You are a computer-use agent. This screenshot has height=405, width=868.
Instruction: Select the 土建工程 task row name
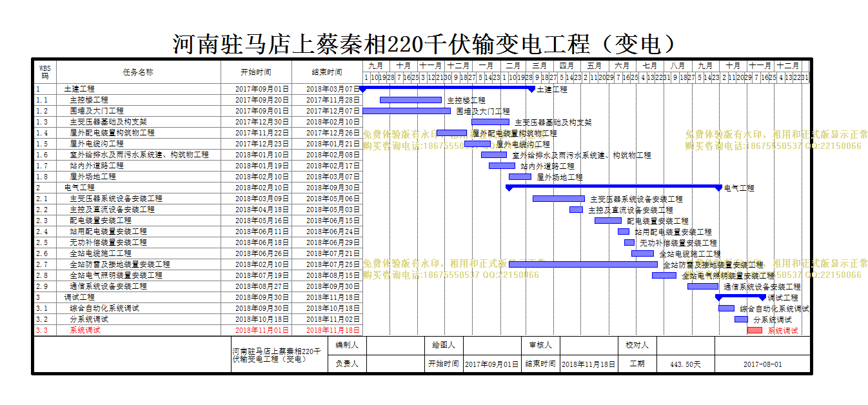click(x=79, y=89)
